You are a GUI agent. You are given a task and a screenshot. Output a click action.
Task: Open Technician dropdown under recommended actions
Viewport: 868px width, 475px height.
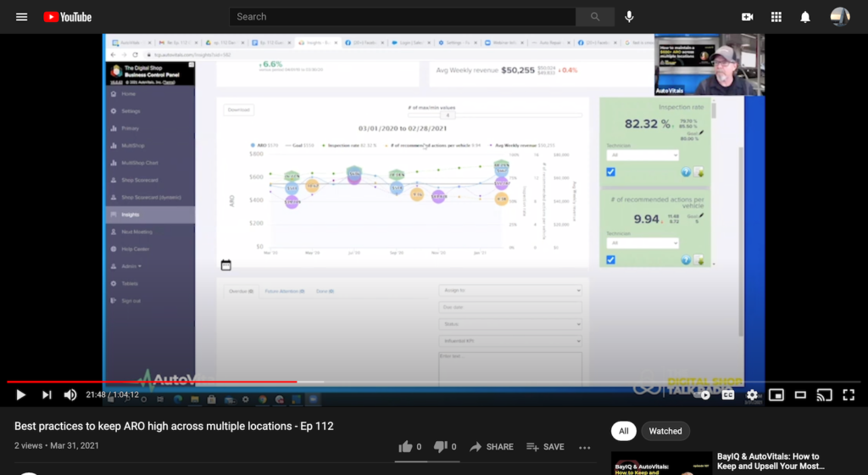[643, 243]
